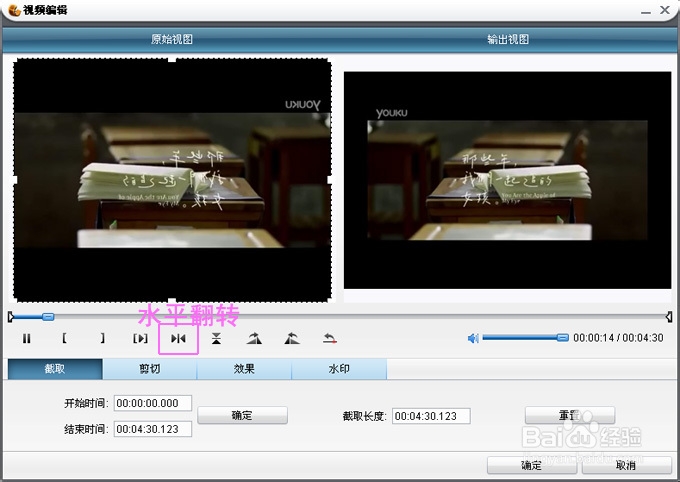Mute the audio with the speaker icon
This screenshot has height=482, width=680.
coord(473,338)
